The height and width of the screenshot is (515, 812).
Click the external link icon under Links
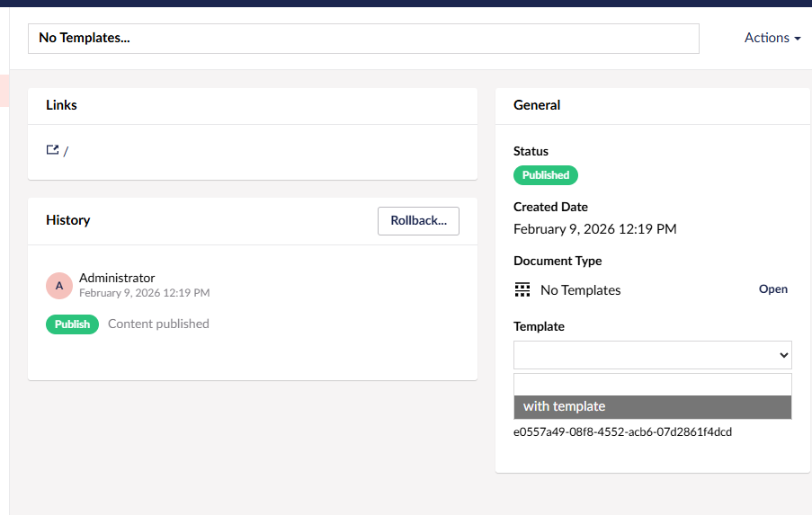[x=52, y=150]
